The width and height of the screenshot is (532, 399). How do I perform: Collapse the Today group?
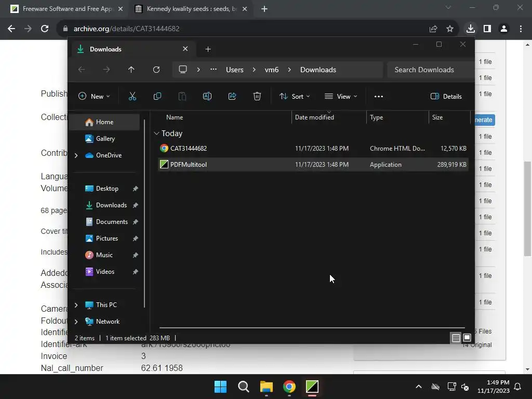coord(156,134)
